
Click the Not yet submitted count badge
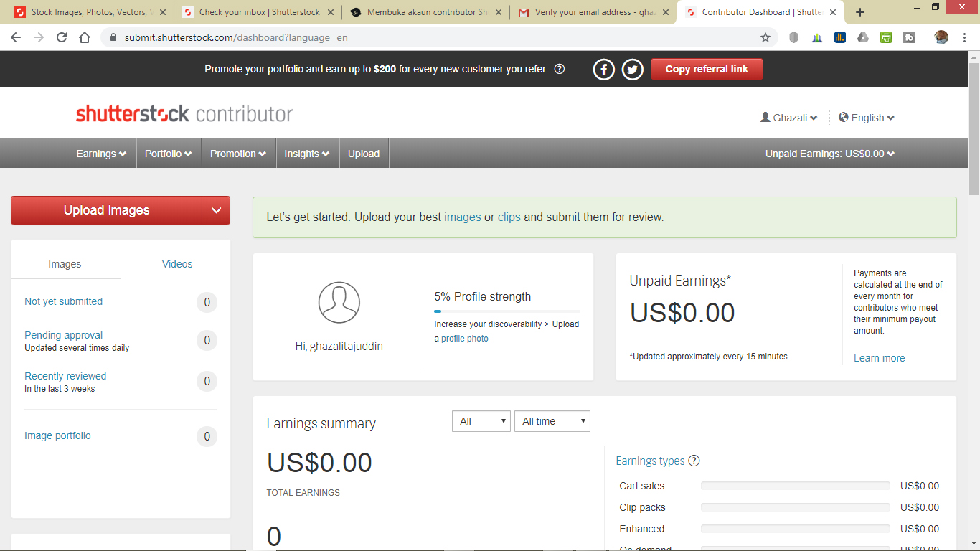tap(207, 302)
